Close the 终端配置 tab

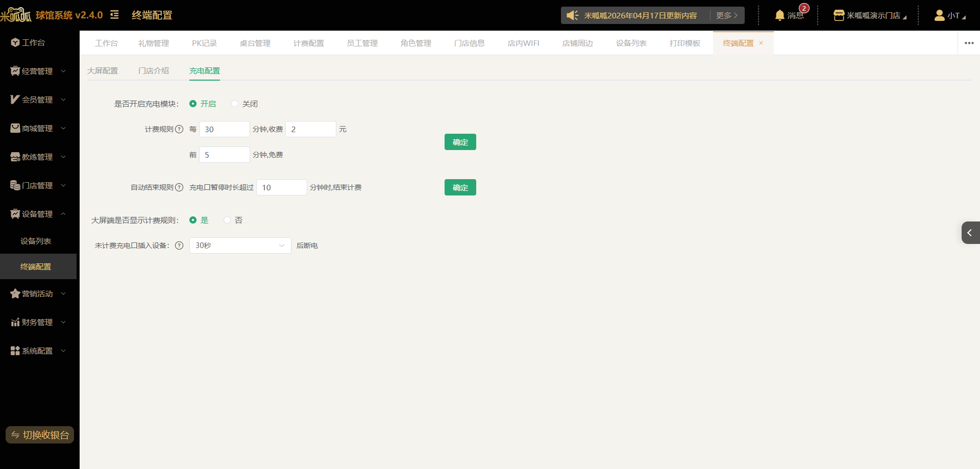761,43
